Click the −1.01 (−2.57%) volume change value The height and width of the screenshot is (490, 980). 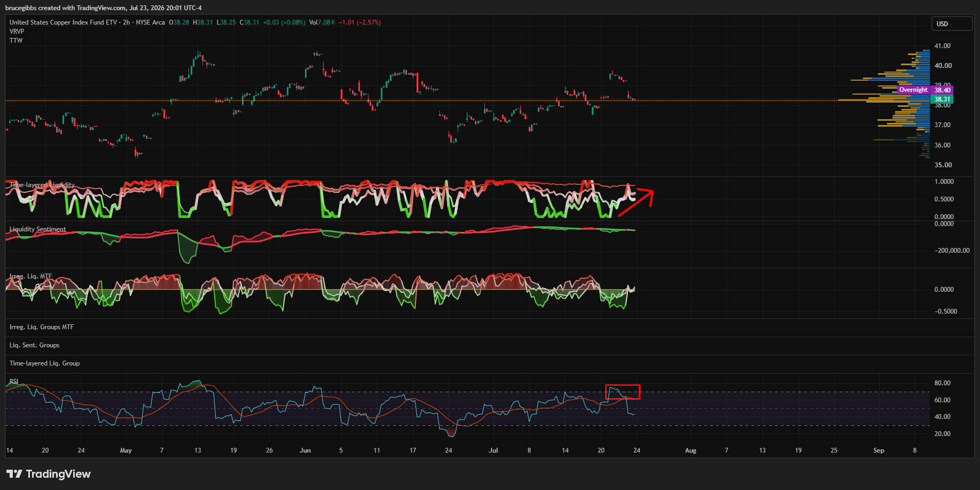coord(360,22)
